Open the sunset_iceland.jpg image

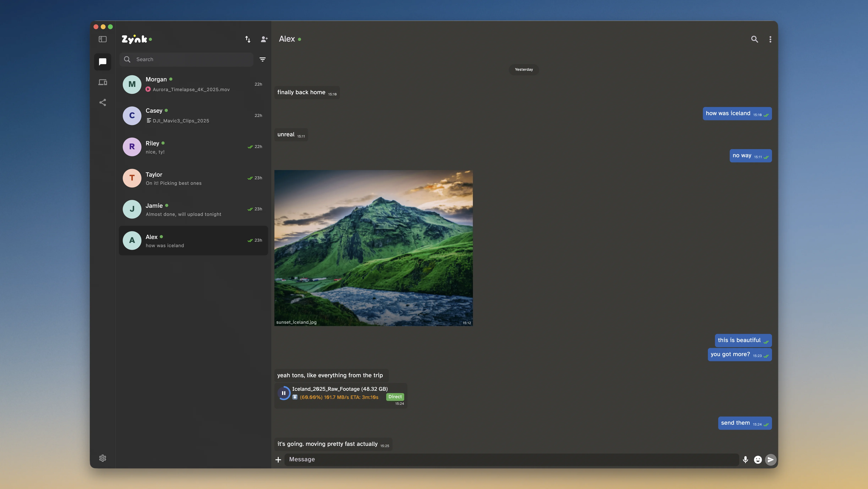373,248
